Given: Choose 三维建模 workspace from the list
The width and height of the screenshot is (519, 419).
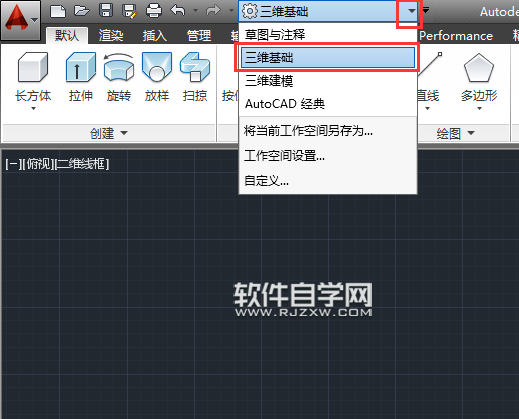Looking at the screenshot, I should click(x=328, y=81).
